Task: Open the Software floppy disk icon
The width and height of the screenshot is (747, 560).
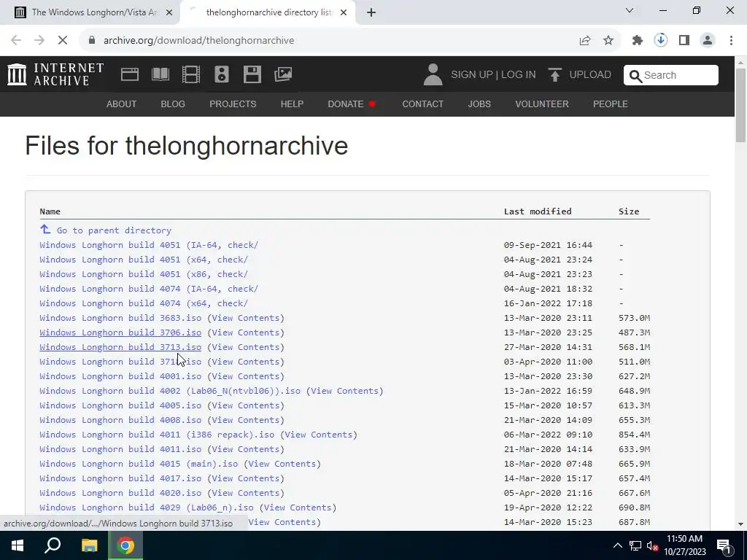Action: 252,74
